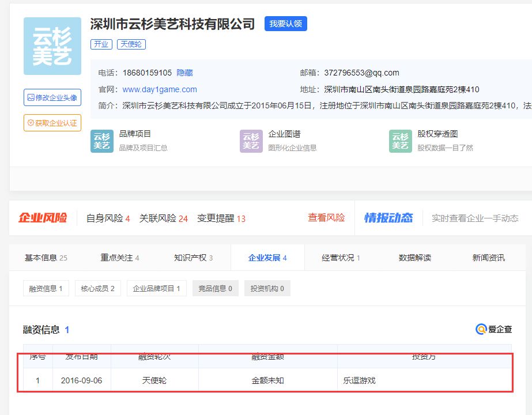Select the 融资信息 1 sub-tab

click(46, 288)
